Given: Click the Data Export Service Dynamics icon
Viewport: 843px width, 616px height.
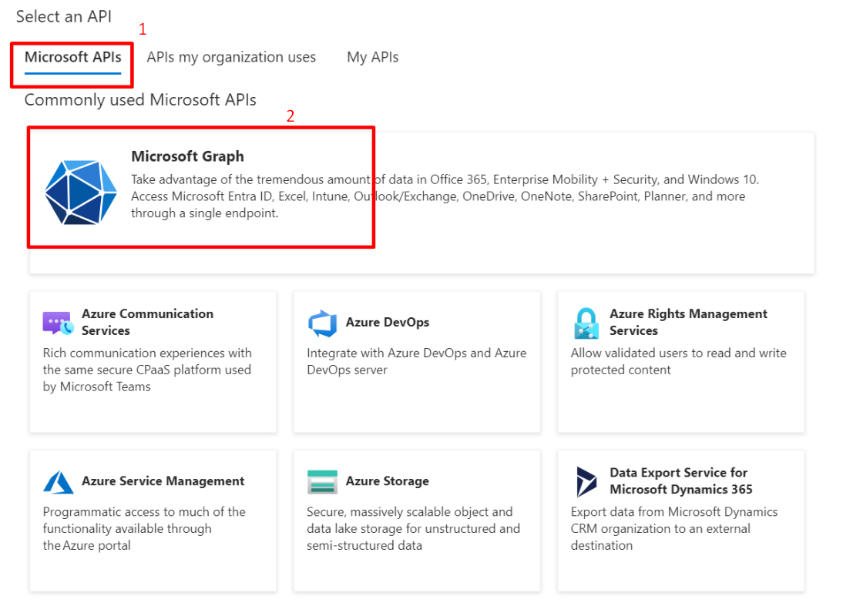Looking at the screenshot, I should (586, 482).
